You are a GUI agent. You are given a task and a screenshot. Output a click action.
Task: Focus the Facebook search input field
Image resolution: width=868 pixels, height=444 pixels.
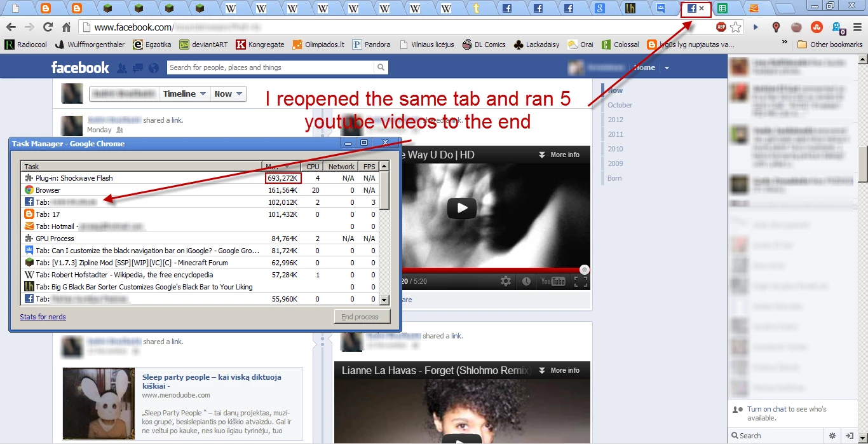[x=271, y=67]
